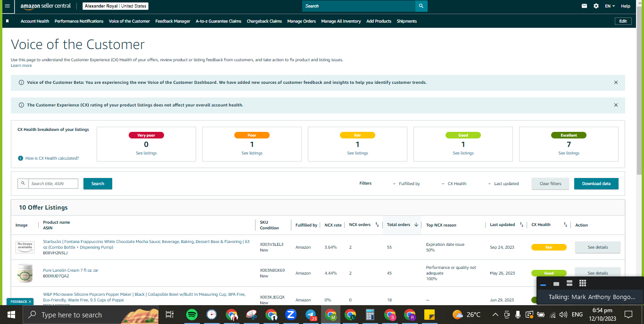
Task: Click the Amazon Seller Central logo
Action: click(x=46, y=6)
